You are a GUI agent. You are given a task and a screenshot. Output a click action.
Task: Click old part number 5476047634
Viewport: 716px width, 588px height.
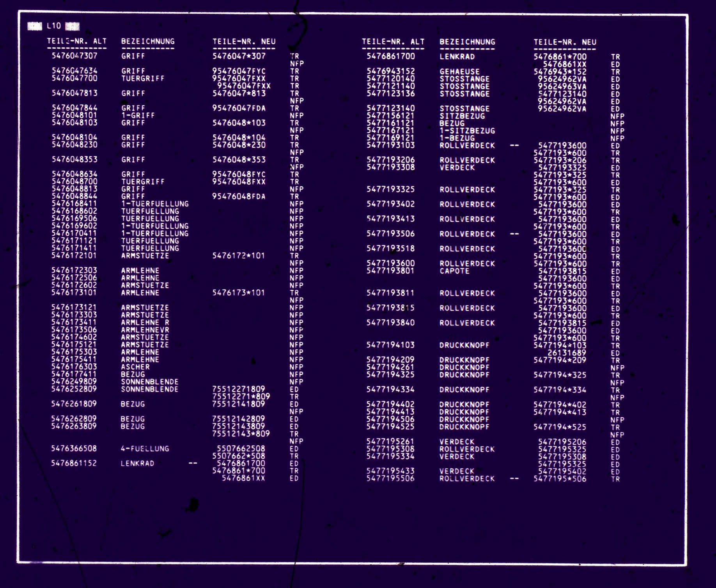(74, 71)
